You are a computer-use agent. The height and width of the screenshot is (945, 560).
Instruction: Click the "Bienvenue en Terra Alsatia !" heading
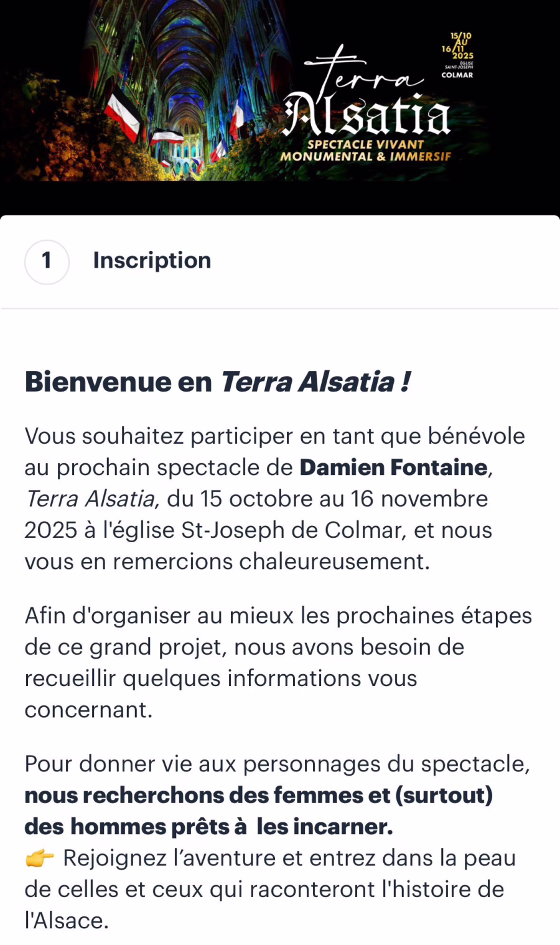pyautogui.click(x=217, y=382)
